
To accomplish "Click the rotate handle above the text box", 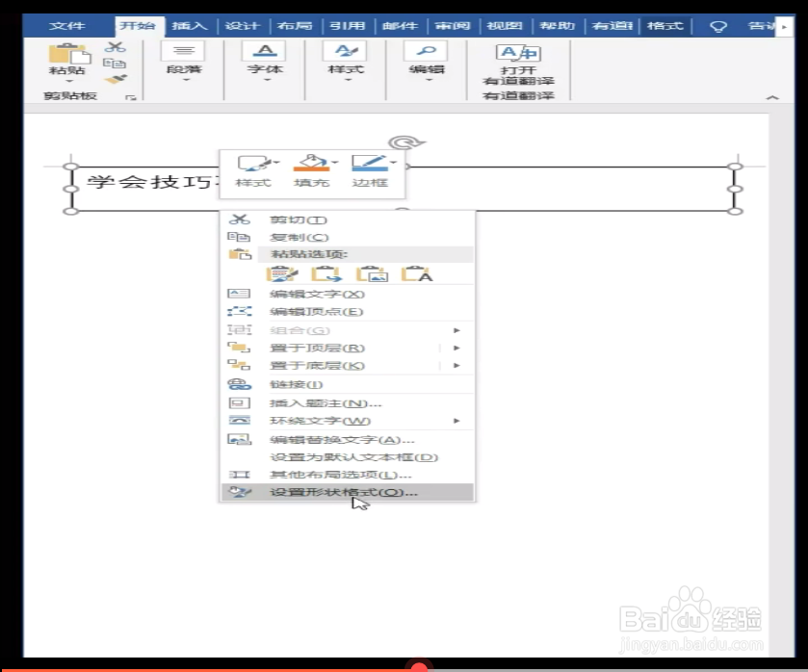I will coord(406,142).
